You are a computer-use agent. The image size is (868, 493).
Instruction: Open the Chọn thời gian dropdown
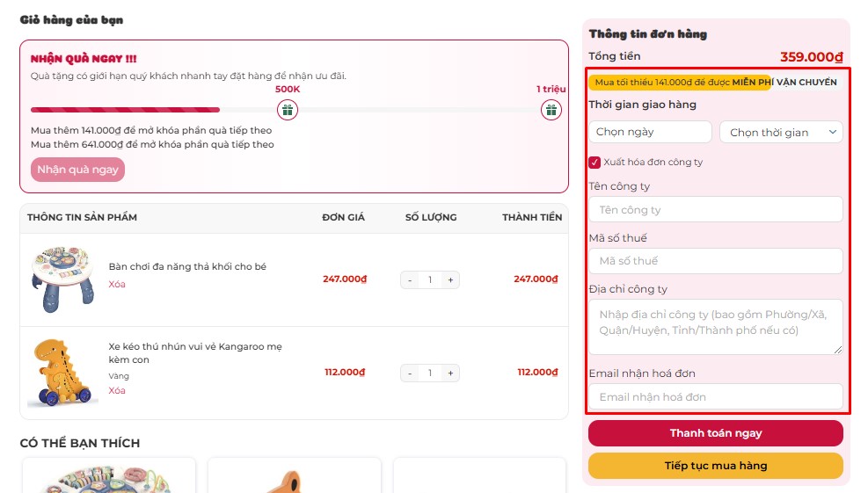coord(781,133)
